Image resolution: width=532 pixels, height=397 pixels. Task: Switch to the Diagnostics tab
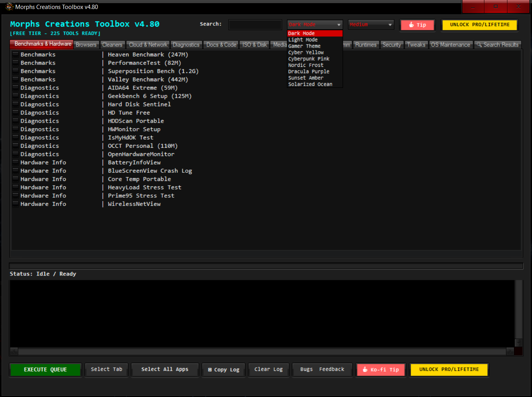186,45
